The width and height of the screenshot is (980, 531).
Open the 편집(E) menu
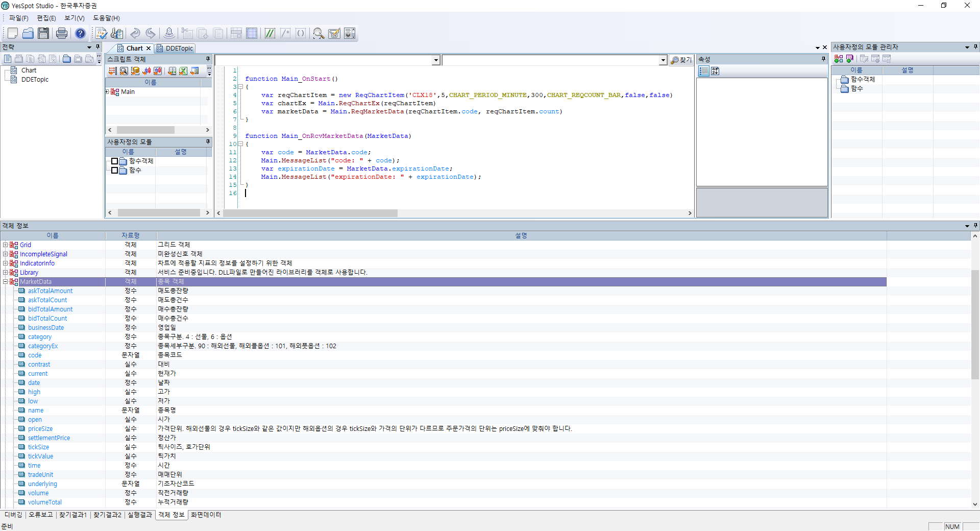pyautogui.click(x=46, y=18)
